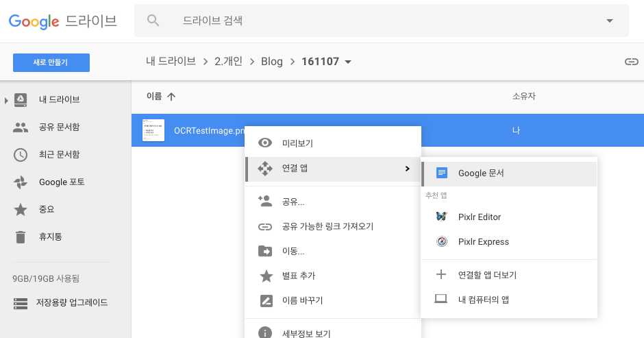Open search options dropdown arrow
Viewport: 644px width, 338px height.
pyautogui.click(x=610, y=21)
